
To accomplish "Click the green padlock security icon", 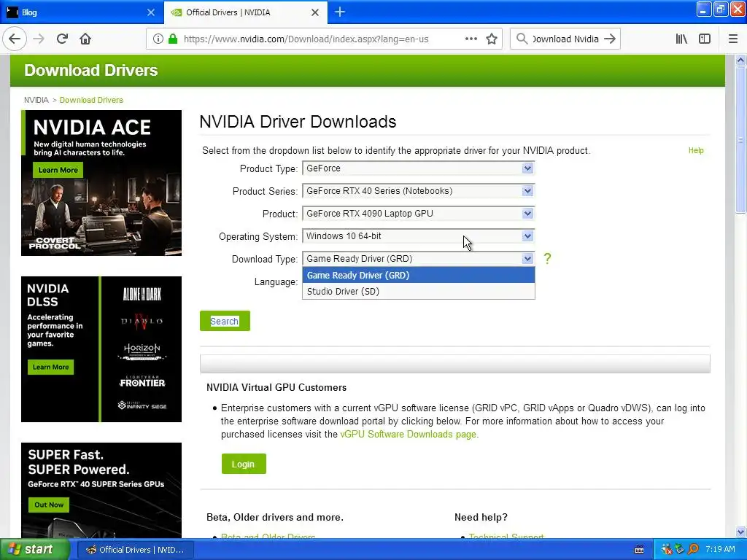I will pyautogui.click(x=173, y=39).
